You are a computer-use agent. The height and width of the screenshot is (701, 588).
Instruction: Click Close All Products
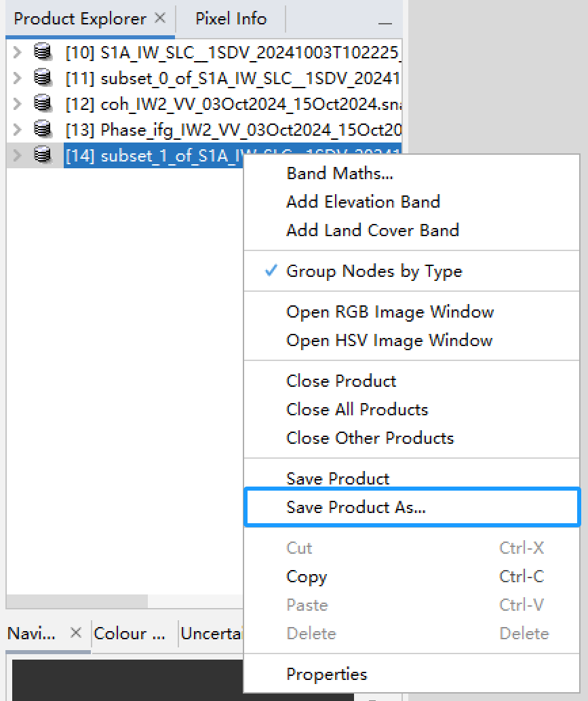click(x=357, y=409)
